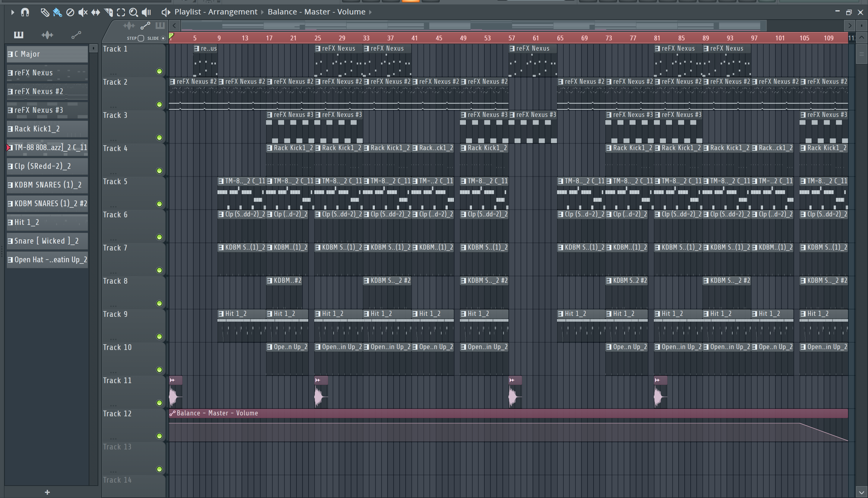Screen dimensions: 868x498
Task: Mute Track 1 with its green light
Action: pyautogui.click(x=159, y=71)
